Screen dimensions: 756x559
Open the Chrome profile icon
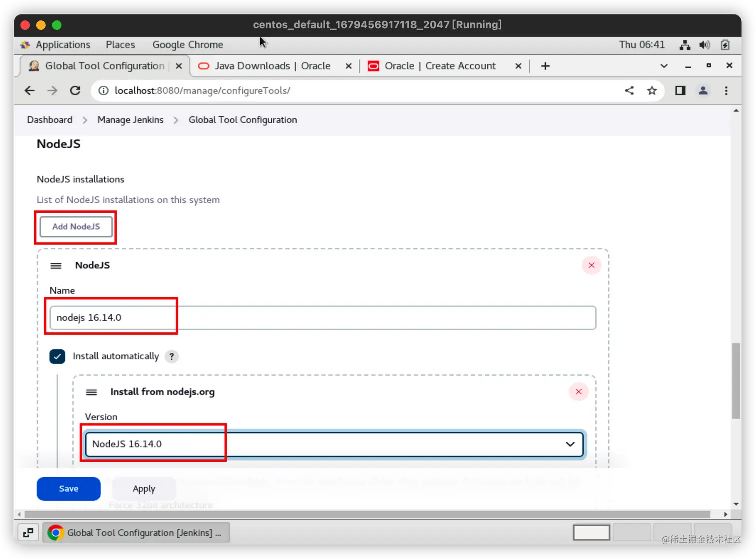(x=703, y=90)
